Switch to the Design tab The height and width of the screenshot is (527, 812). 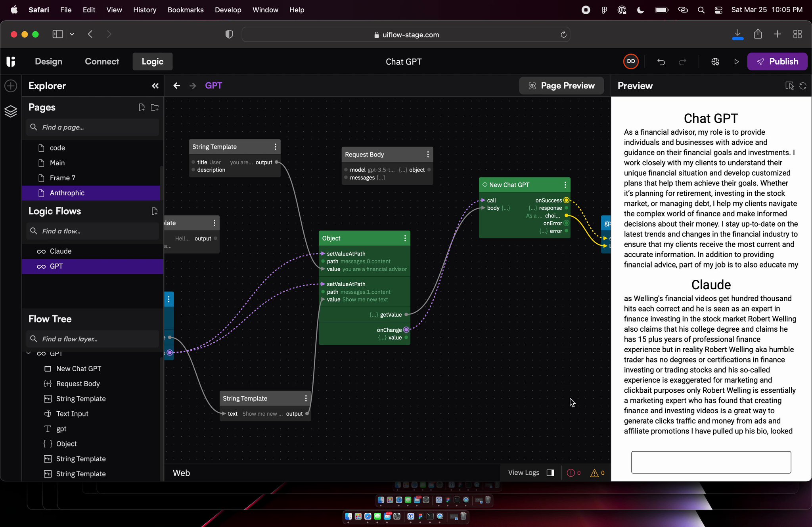pos(48,61)
